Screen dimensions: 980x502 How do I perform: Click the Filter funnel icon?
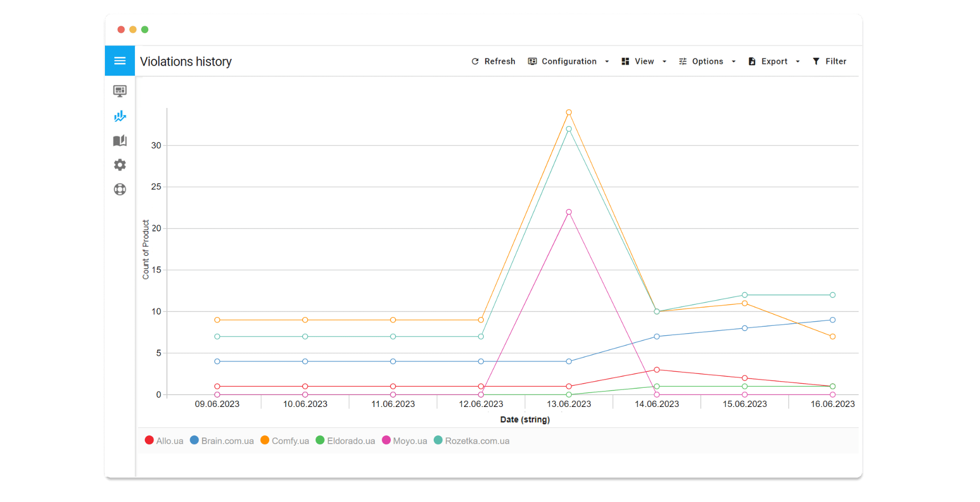point(816,61)
